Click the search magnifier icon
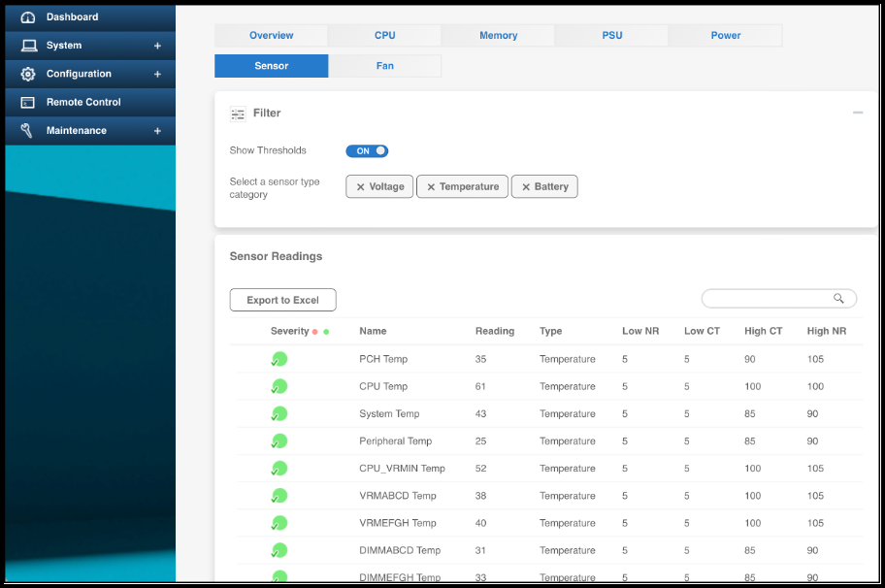This screenshot has height=588, width=885. click(838, 298)
